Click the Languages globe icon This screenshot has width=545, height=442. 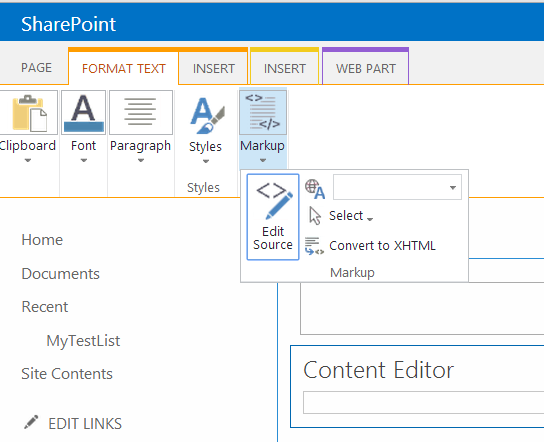coord(315,189)
